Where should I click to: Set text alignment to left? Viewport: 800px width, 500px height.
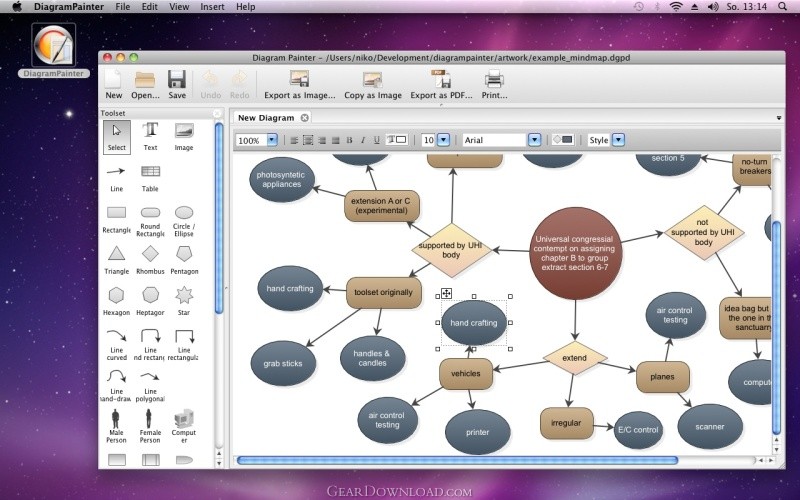click(x=294, y=140)
